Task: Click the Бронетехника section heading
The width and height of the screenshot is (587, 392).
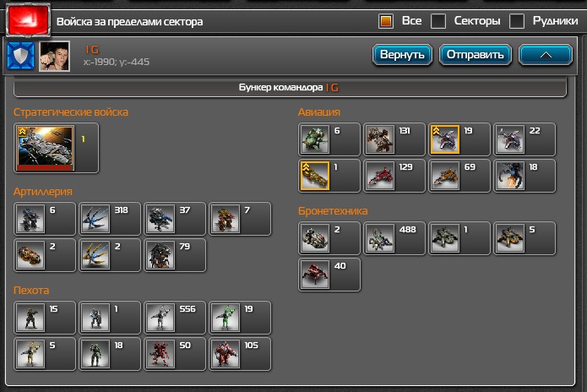Action: pos(333,211)
